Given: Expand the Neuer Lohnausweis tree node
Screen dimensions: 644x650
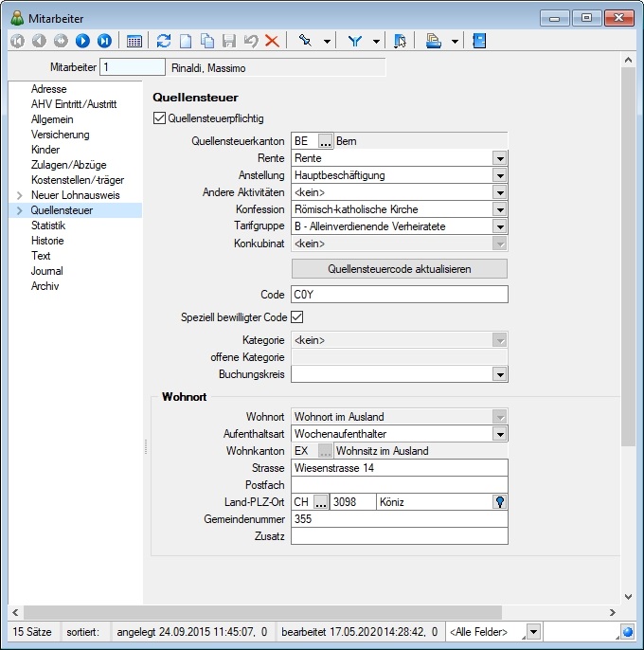Looking at the screenshot, I should pyautogui.click(x=20, y=195).
